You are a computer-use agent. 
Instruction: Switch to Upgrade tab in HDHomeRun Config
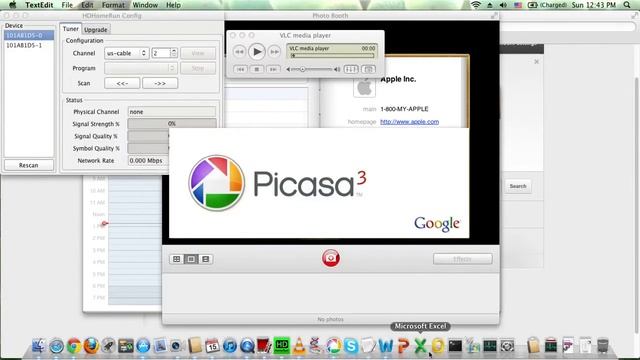[96, 30]
